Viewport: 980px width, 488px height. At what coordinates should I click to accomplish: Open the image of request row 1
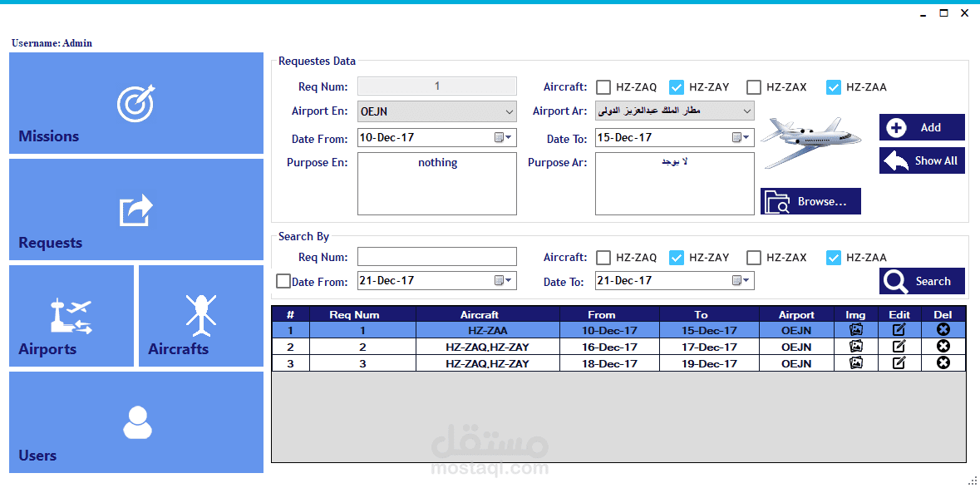coord(856,329)
